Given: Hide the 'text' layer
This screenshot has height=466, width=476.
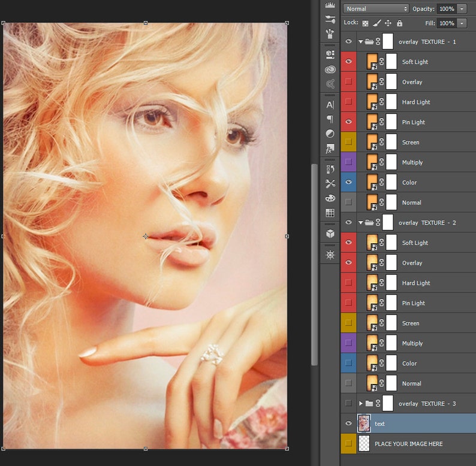Looking at the screenshot, I should [x=348, y=423].
